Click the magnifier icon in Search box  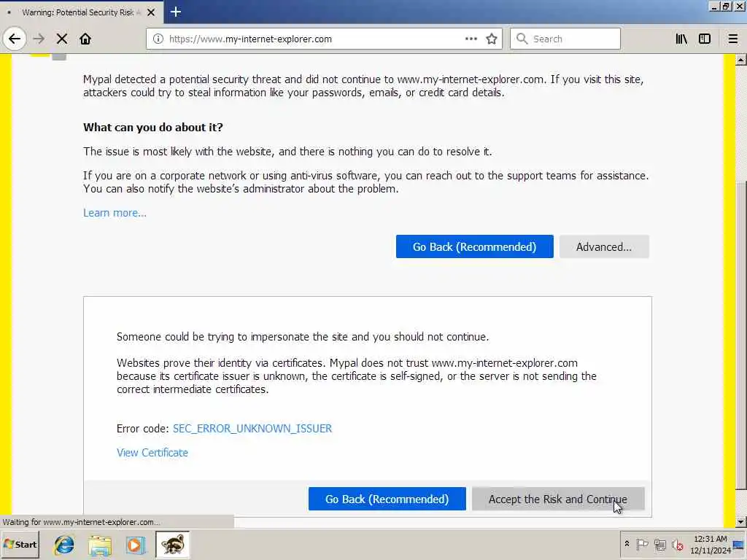[522, 39]
